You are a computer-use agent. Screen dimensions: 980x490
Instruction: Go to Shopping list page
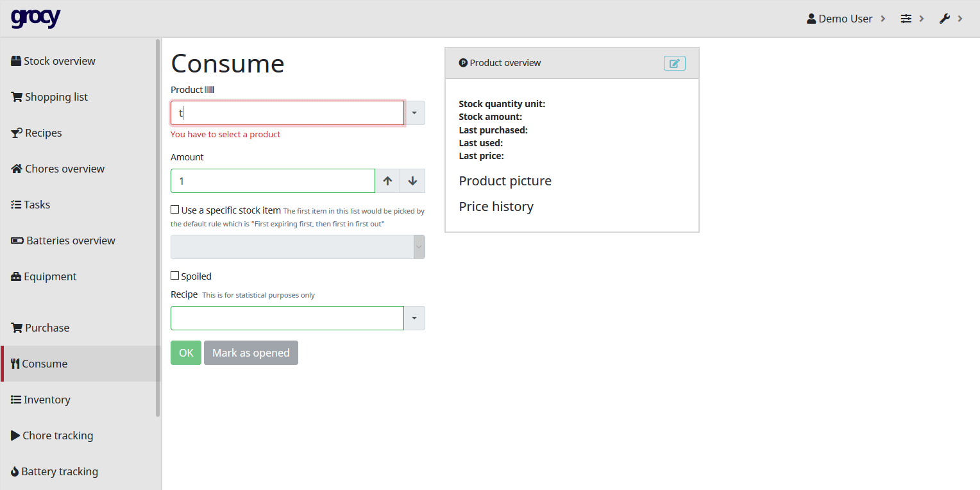pos(56,97)
